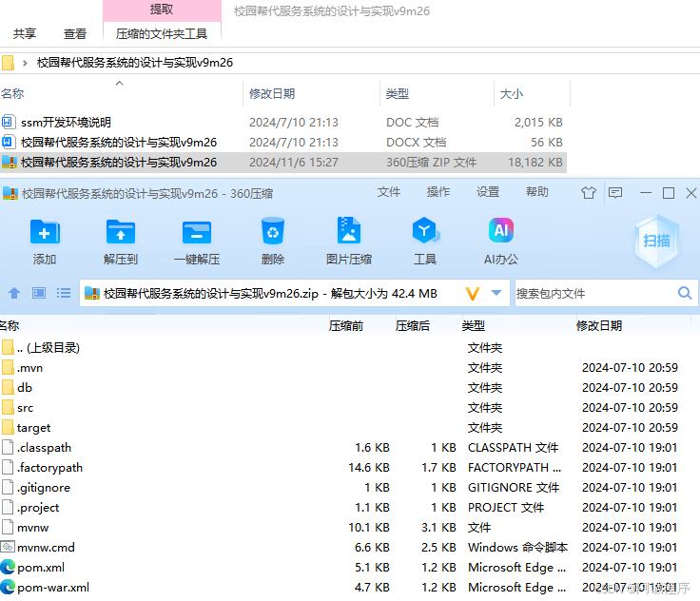Sort archive contents by 压缩前 column

click(346, 326)
